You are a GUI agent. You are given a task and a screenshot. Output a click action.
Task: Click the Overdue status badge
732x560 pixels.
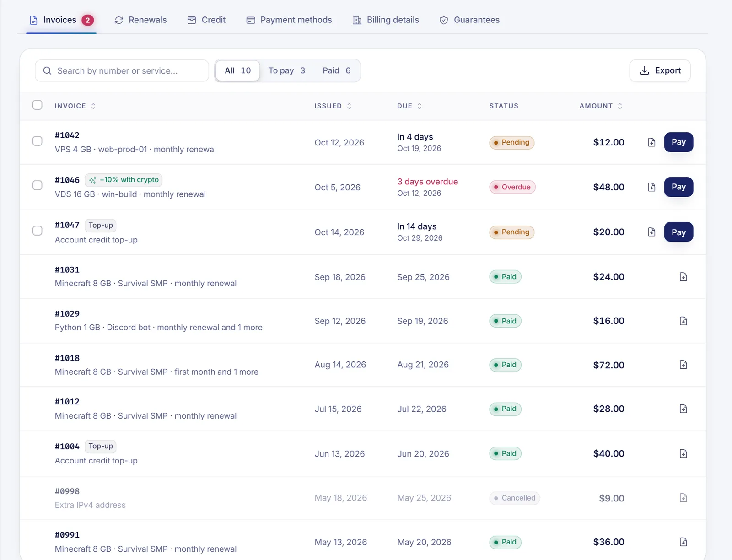pyautogui.click(x=512, y=187)
